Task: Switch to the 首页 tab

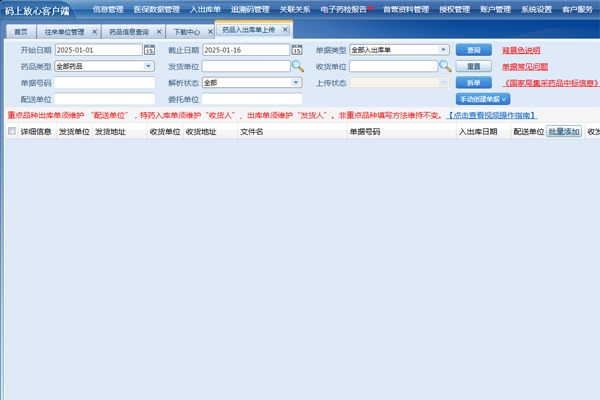Action: (x=21, y=32)
